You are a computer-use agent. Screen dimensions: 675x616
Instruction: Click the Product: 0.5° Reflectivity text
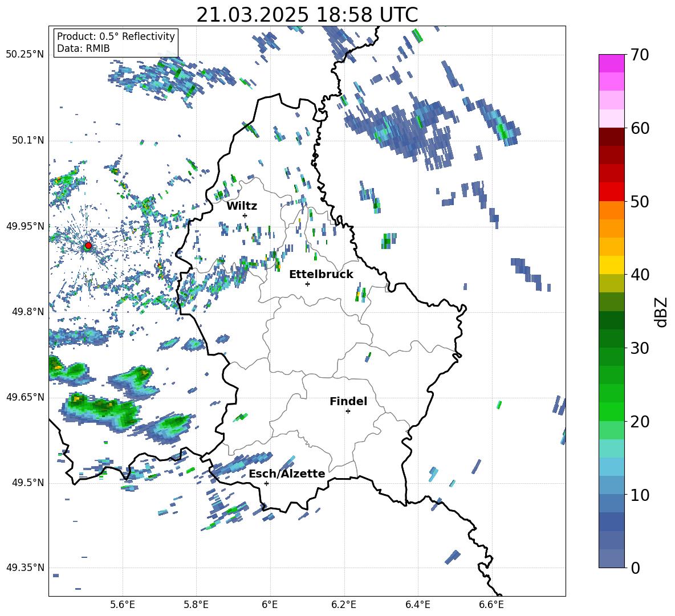(116, 36)
